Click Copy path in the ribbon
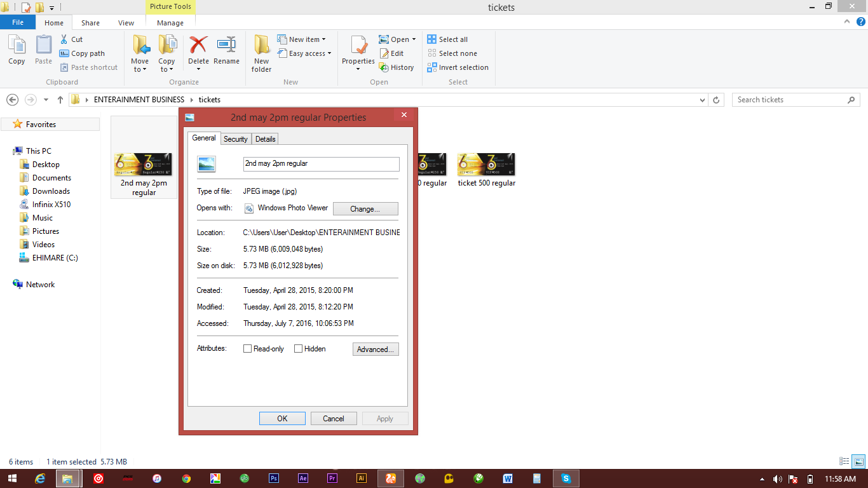868x488 pixels. tap(82, 53)
